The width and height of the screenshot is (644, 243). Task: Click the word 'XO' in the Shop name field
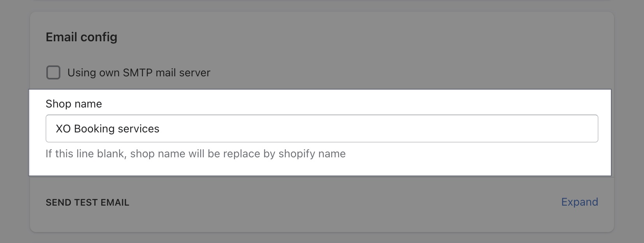[63, 129]
